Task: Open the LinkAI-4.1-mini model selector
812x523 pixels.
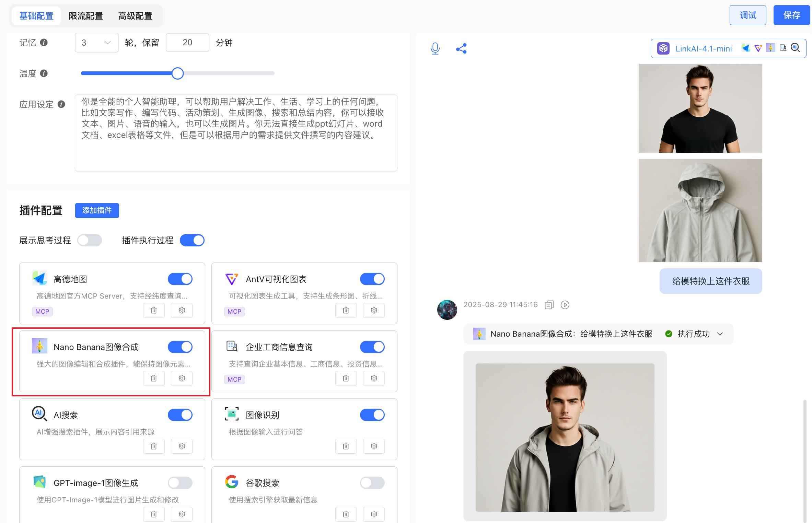Action: tap(728, 48)
